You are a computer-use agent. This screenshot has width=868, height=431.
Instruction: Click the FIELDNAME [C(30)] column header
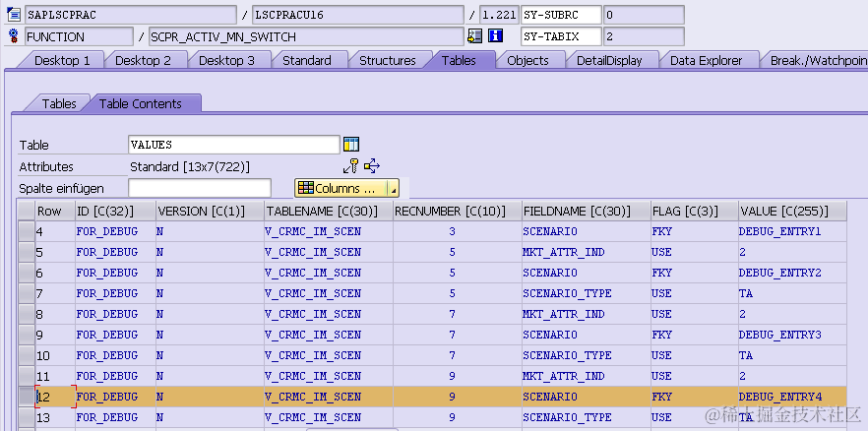pos(587,211)
